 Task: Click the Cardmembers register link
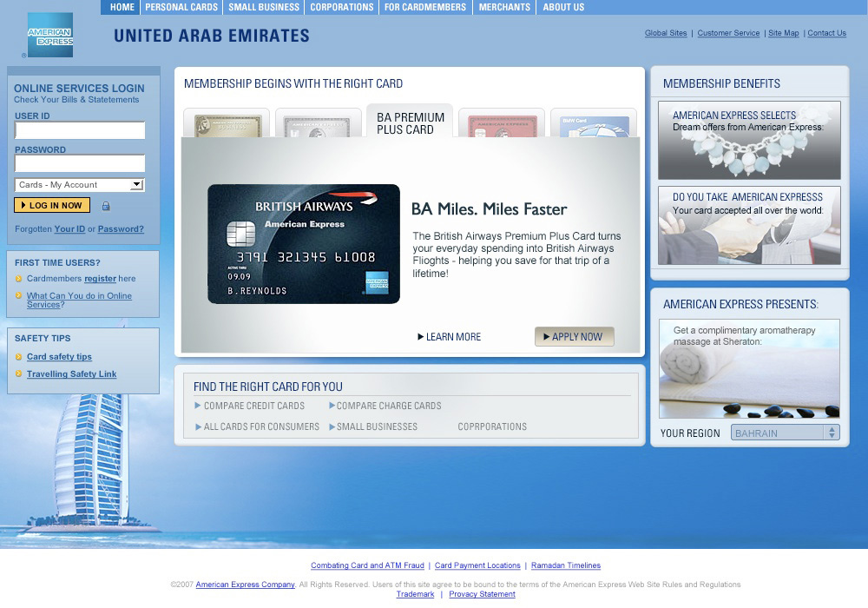[x=100, y=279]
